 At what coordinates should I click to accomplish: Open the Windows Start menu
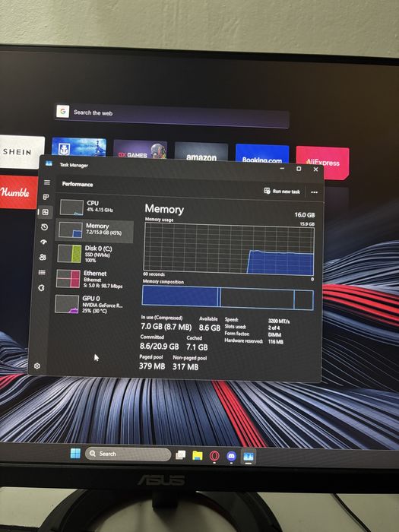coord(75,453)
